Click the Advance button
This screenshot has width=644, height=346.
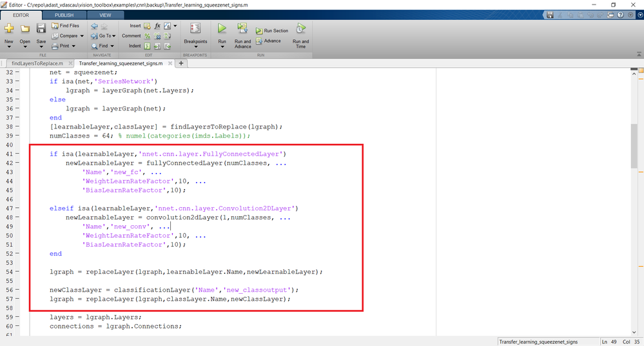point(268,41)
